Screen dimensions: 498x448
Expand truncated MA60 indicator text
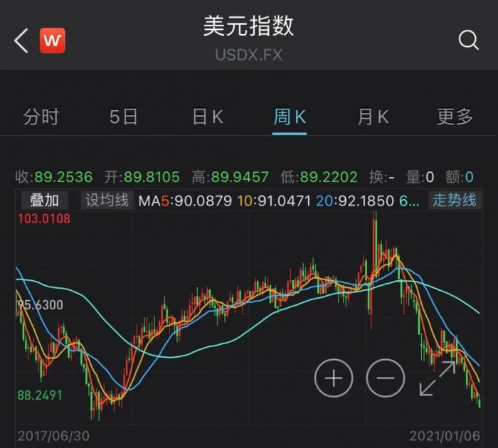coord(409,201)
